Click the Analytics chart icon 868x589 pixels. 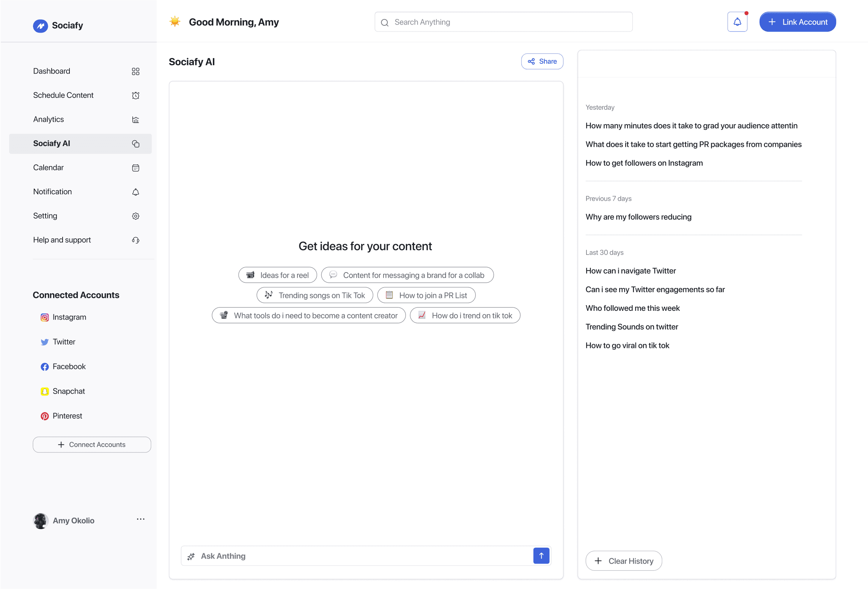(x=135, y=120)
